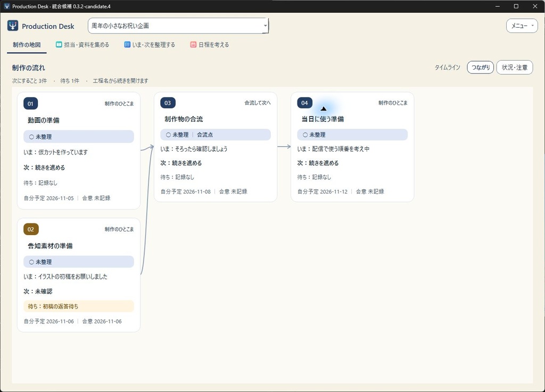Click 自分予定 2026-11-08 date
The height and width of the screenshot is (392, 545).
186,191
